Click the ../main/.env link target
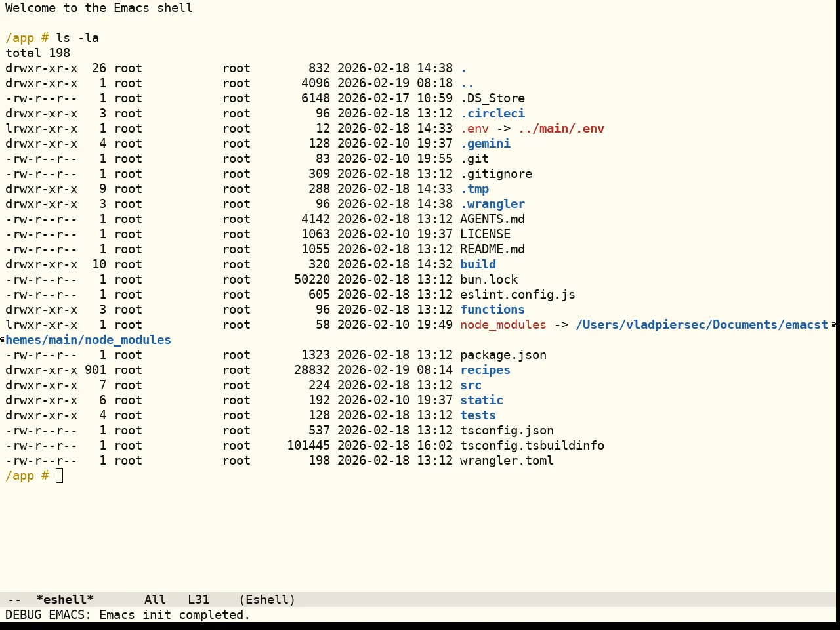The width and height of the screenshot is (840, 630). [x=561, y=129]
